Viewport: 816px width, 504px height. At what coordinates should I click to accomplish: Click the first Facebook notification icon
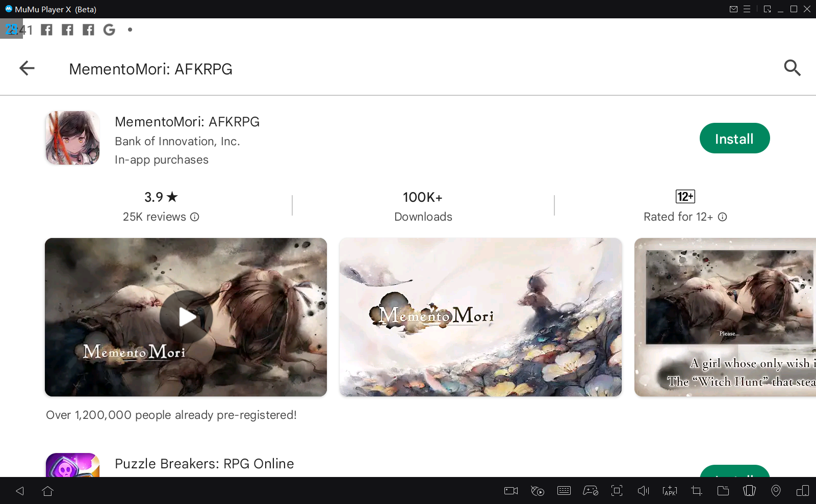click(x=46, y=30)
